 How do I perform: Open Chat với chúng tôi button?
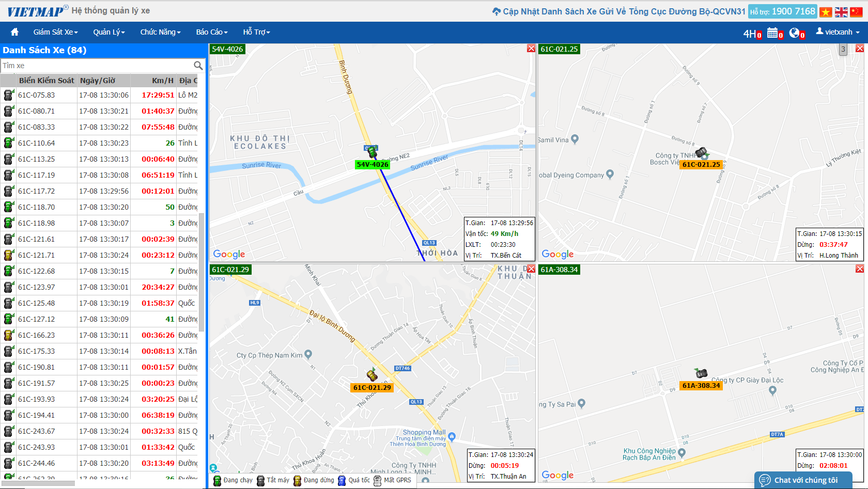click(803, 480)
